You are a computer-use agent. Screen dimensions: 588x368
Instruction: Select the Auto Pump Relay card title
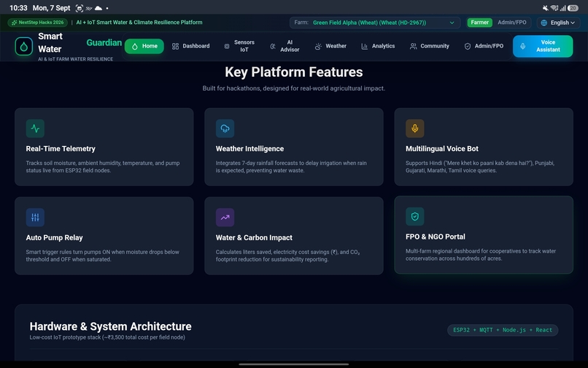tap(55, 238)
